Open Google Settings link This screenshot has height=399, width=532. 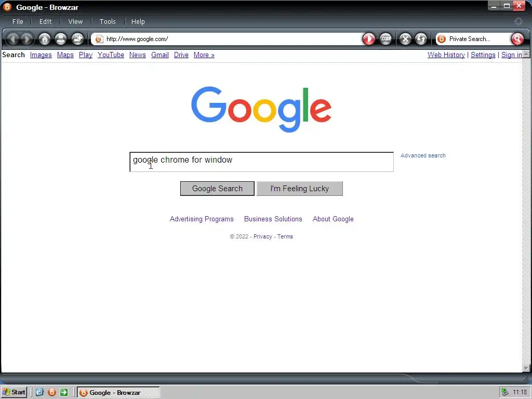pyautogui.click(x=483, y=55)
